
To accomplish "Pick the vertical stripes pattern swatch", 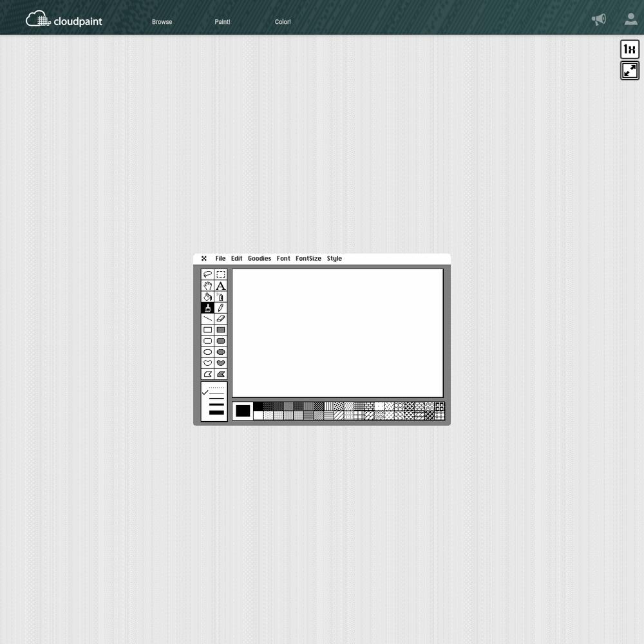I will click(x=329, y=406).
